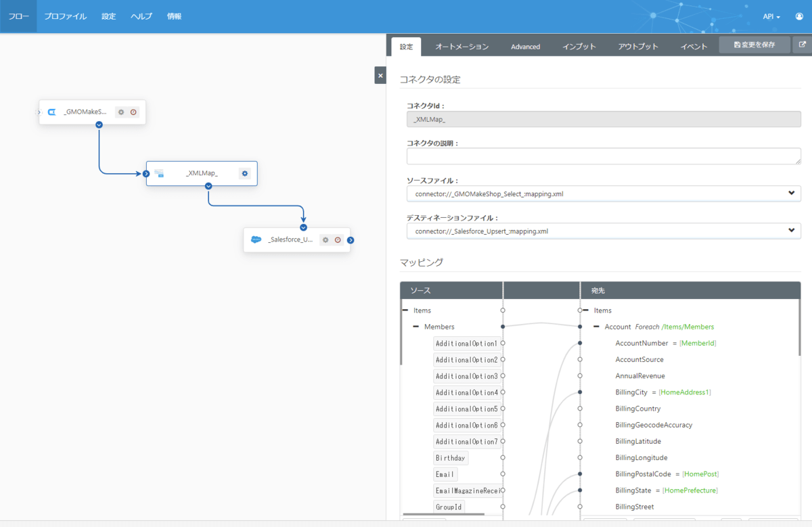Open settings gear on Salesforce connector
The height and width of the screenshot is (527, 812).
(325, 240)
